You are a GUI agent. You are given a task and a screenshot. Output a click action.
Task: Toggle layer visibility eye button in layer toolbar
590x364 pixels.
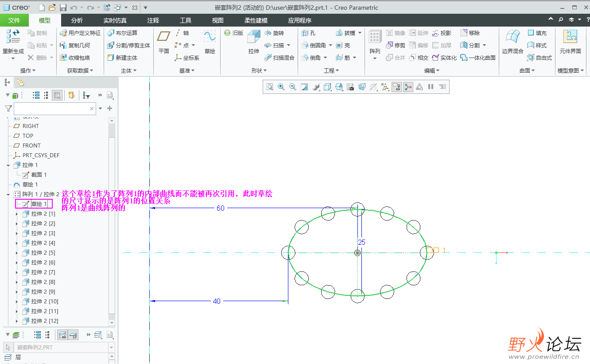(62, 335)
